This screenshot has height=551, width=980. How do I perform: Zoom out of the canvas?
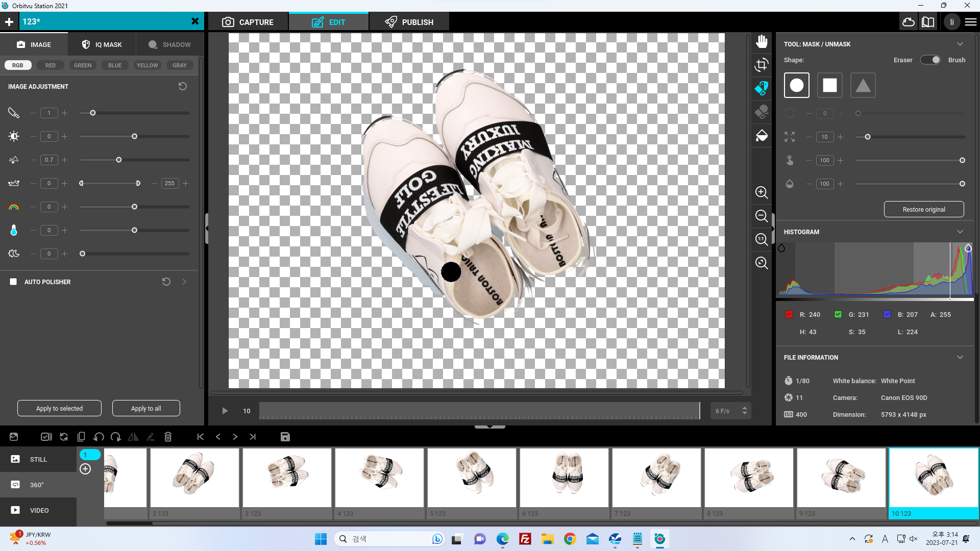click(x=762, y=216)
